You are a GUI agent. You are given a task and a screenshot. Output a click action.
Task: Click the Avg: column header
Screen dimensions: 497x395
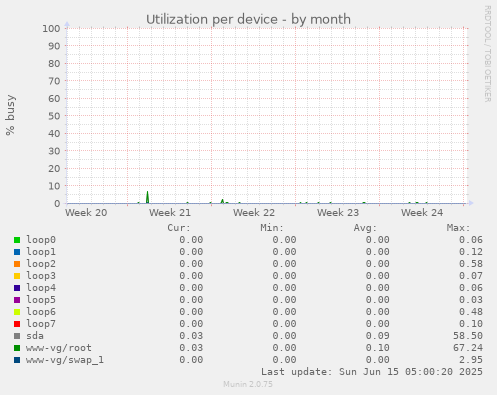(x=365, y=228)
